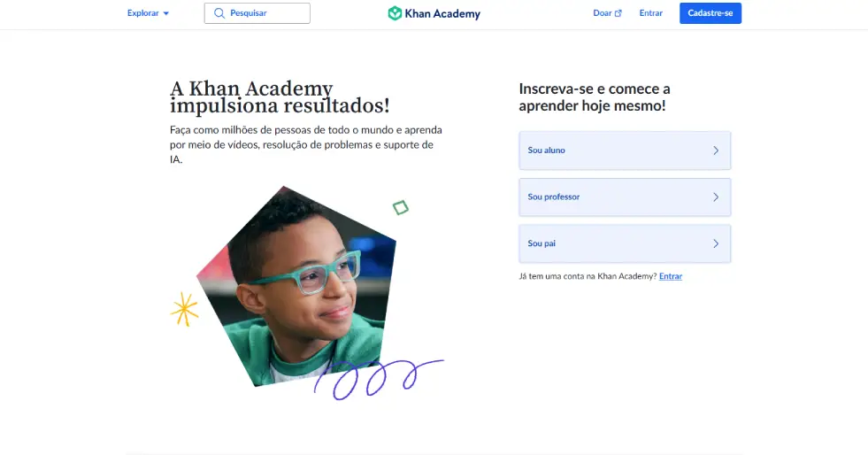
Task: Click the blue Cadastre-se button
Action: point(711,13)
